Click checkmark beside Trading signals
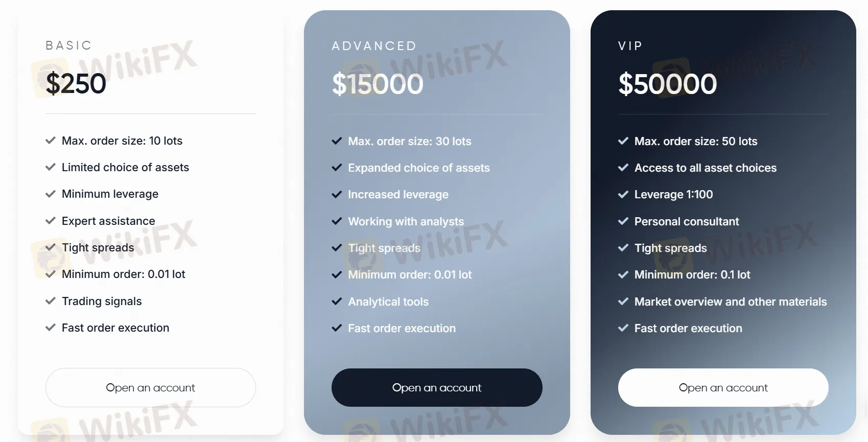 point(51,301)
